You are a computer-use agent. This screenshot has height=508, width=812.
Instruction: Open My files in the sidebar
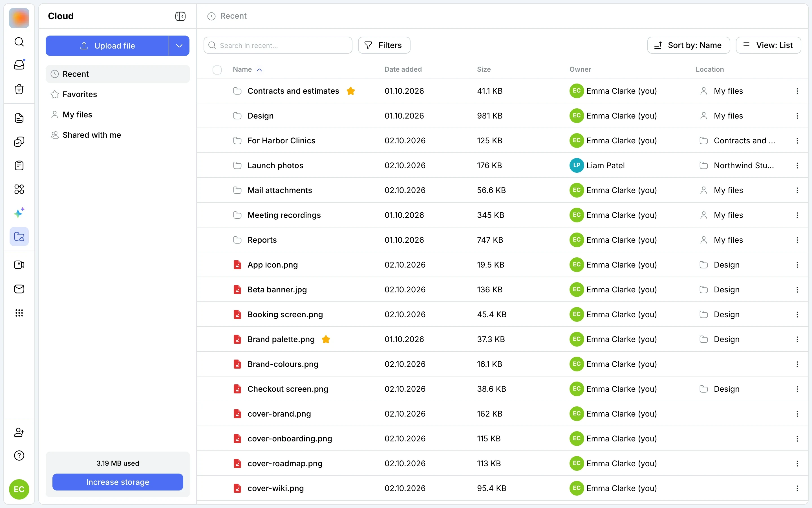click(118, 115)
